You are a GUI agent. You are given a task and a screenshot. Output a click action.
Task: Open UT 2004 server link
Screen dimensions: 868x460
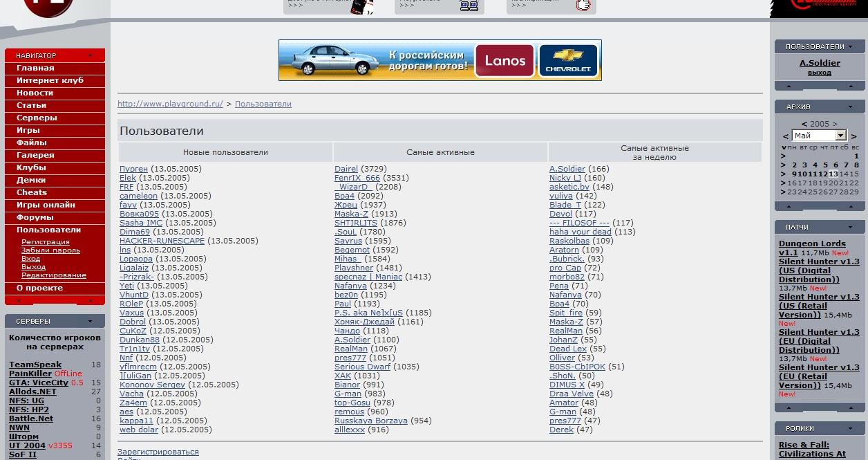coord(27,445)
